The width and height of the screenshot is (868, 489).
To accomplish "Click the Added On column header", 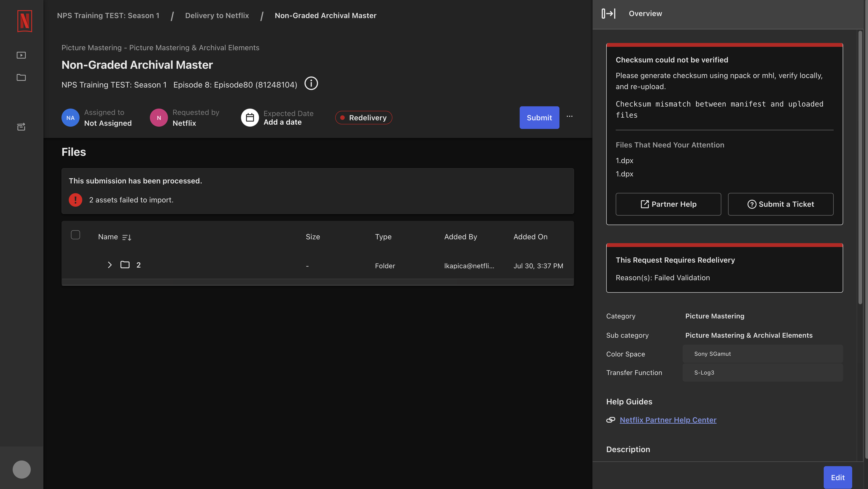I will coord(530,237).
